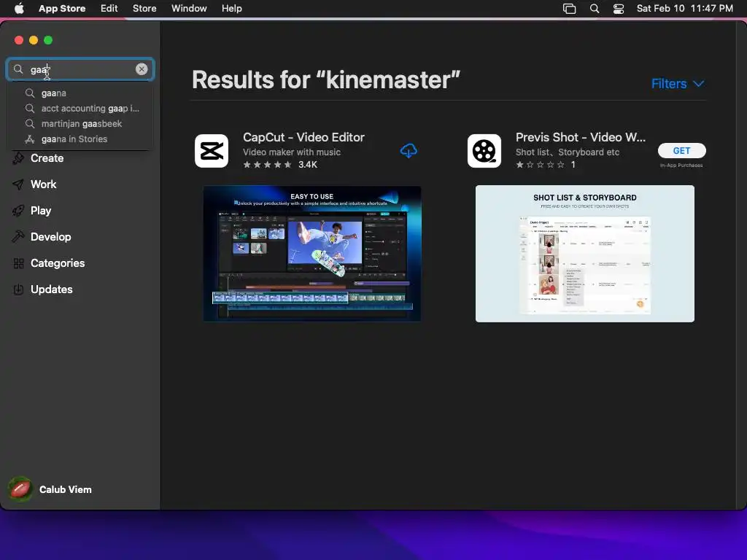Open Spotlight search in the menu bar
747x560 pixels.
(594, 9)
